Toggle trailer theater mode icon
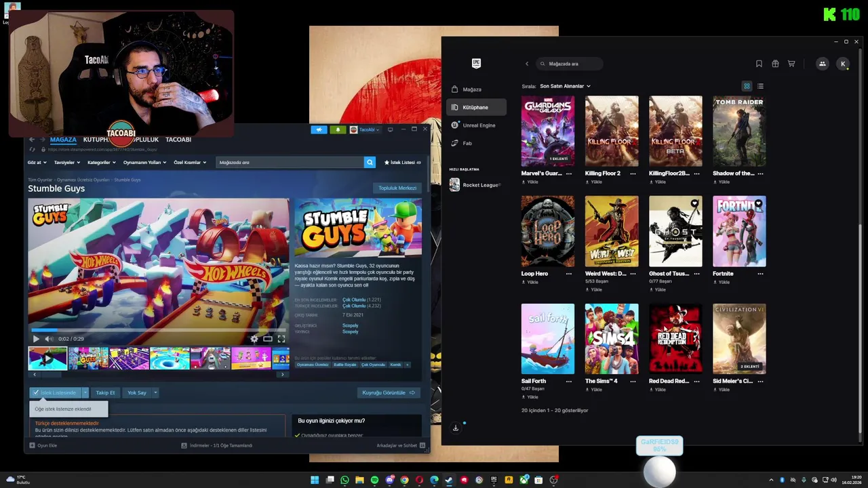The width and height of the screenshot is (868, 488). 268,339
